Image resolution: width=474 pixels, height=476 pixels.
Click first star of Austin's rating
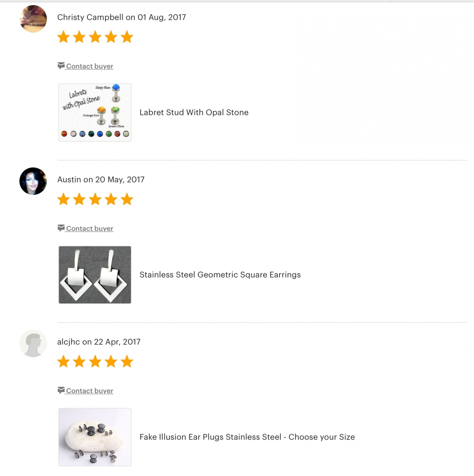point(64,199)
